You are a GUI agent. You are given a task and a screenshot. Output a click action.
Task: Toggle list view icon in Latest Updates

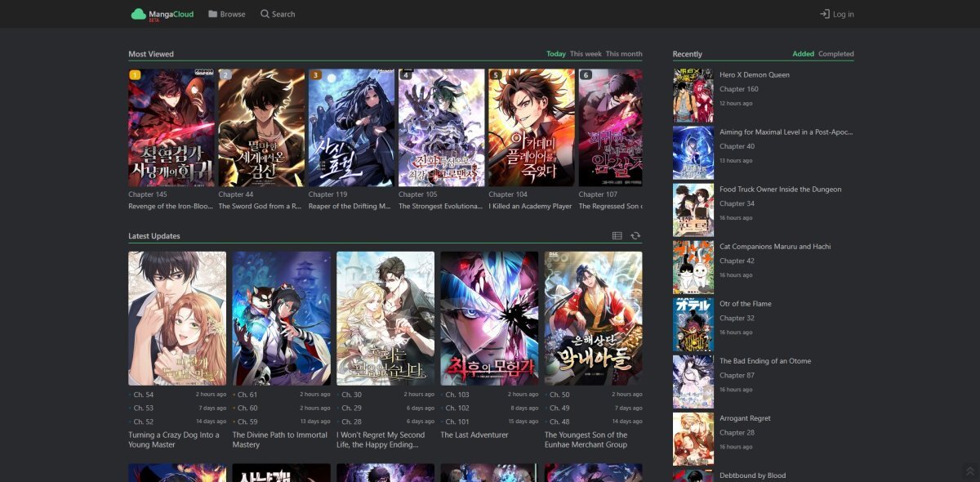[617, 236]
